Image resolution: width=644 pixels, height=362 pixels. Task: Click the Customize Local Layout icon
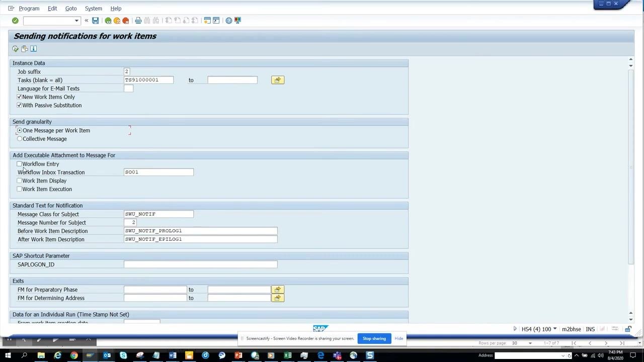238,21
